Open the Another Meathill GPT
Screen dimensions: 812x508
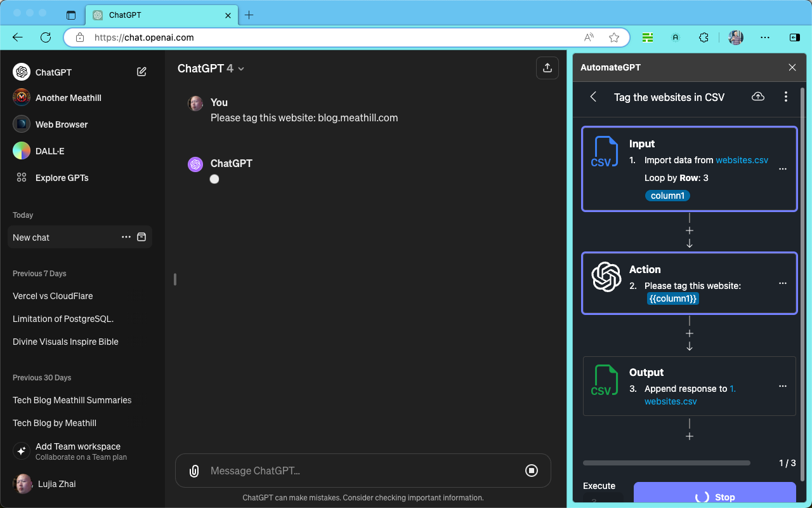pyautogui.click(x=69, y=98)
